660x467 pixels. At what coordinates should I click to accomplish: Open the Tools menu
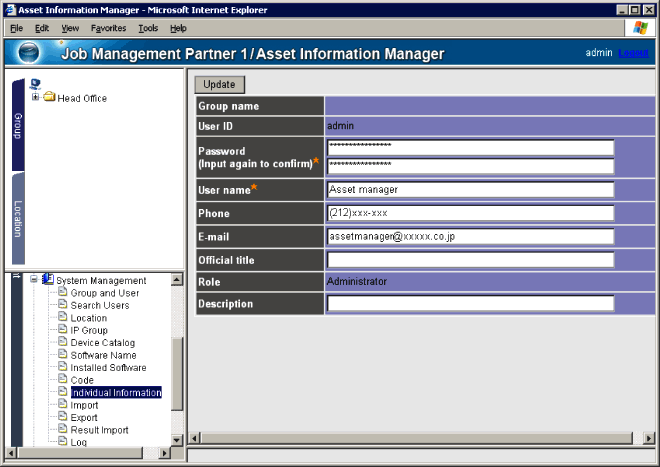tap(148, 28)
